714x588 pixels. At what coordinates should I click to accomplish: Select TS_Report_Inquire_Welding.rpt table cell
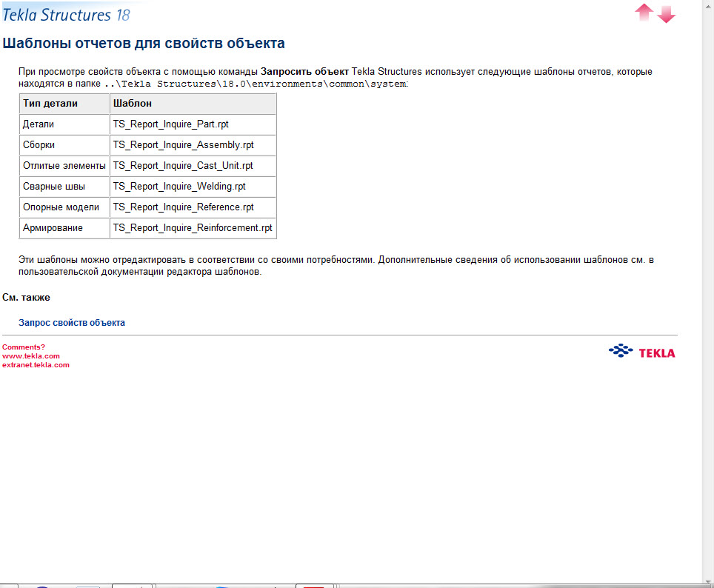[x=193, y=187]
